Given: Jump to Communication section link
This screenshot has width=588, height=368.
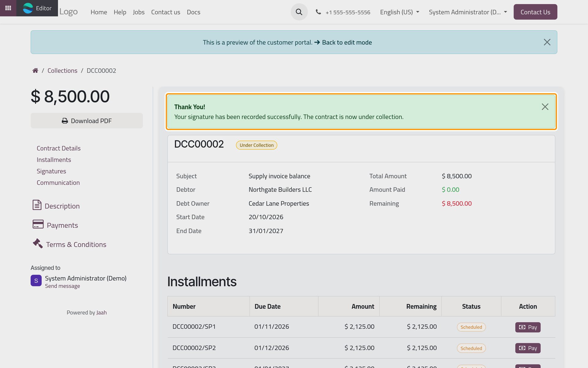Looking at the screenshot, I should [58, 182].
